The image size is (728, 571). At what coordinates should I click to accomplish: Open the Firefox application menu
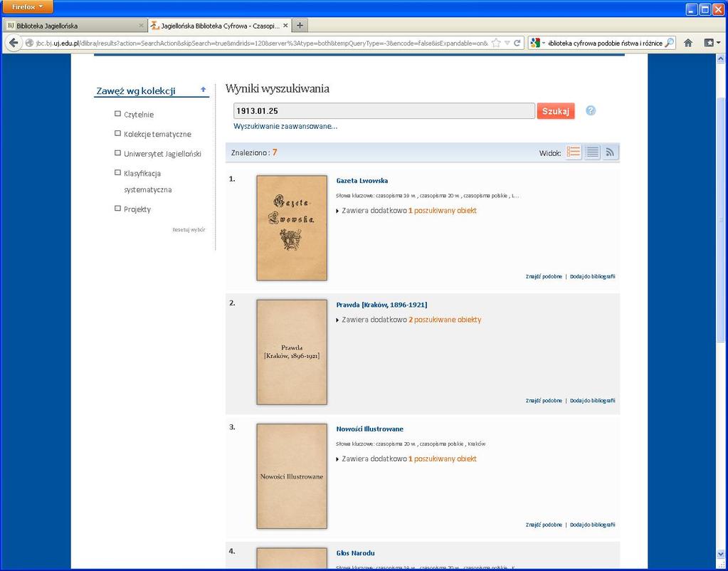coord(27,6)
